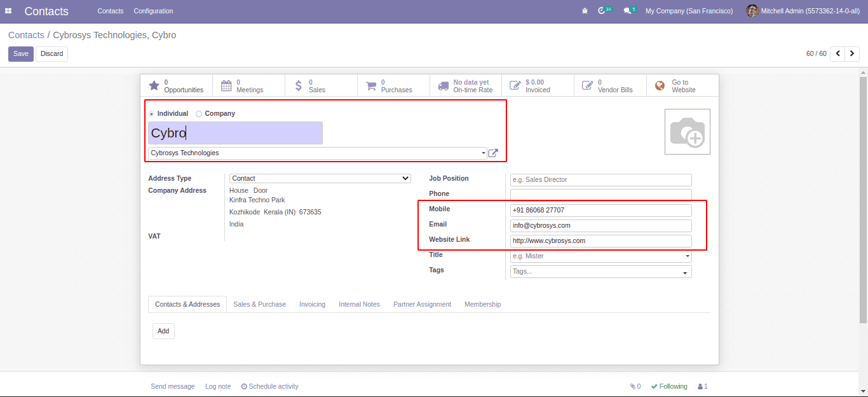Switch to Internal Notes tab

click(x=359, y=304)
